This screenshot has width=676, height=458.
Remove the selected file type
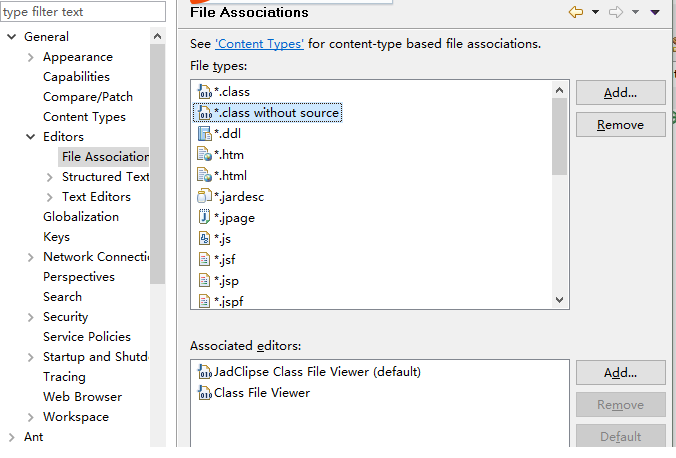pos(620,125)
